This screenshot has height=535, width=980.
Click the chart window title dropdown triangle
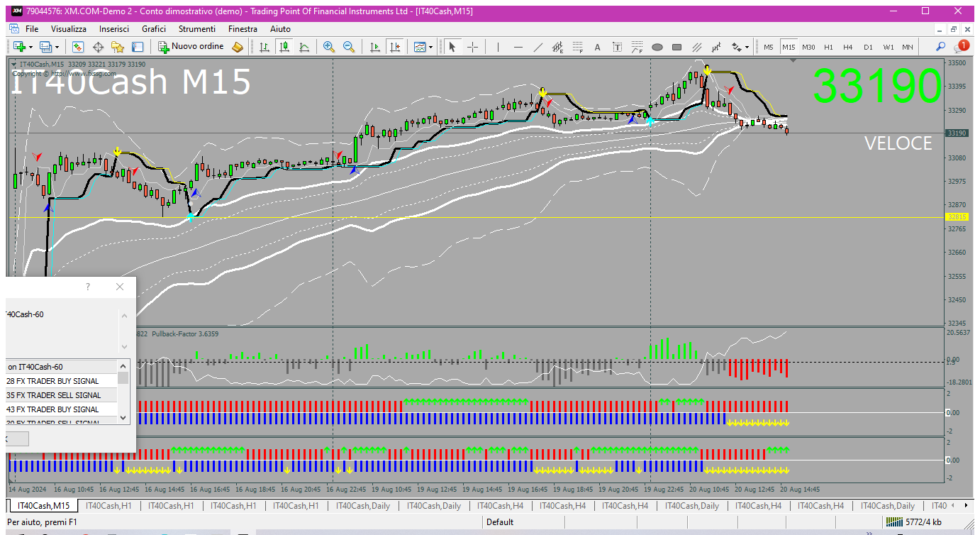(x=15, y=65)
